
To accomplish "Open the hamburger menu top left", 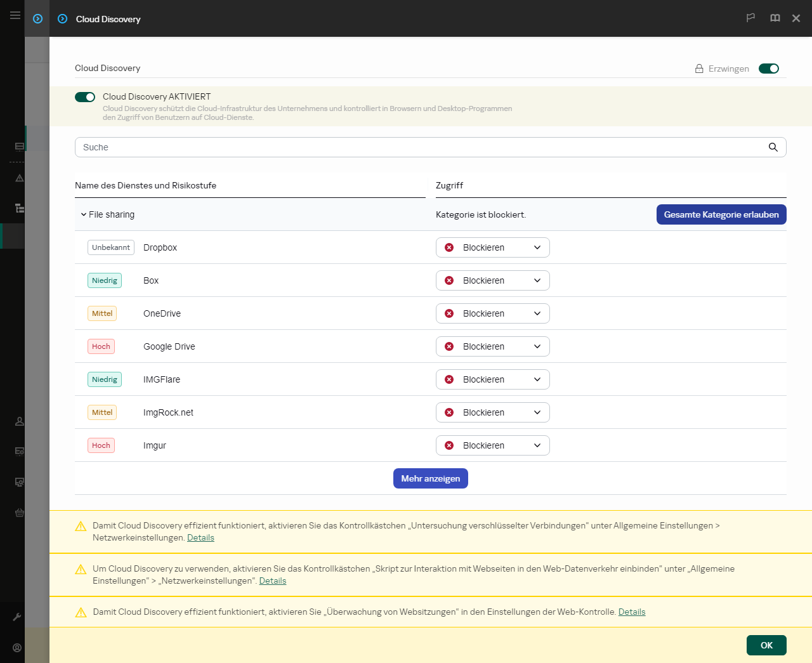I will click(x=15, y=15).
